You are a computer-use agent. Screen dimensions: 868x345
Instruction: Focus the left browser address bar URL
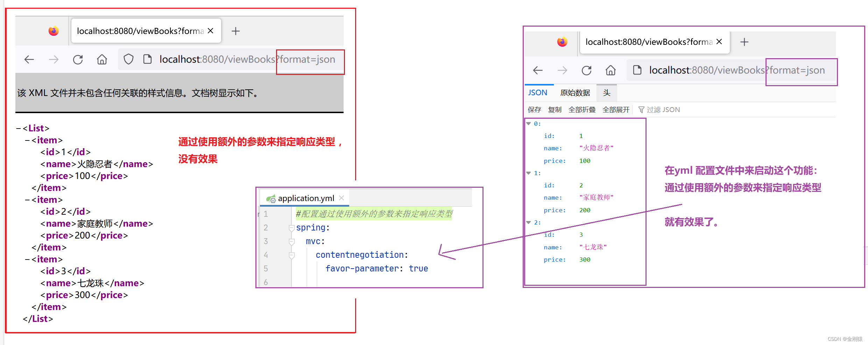point(247,60)
